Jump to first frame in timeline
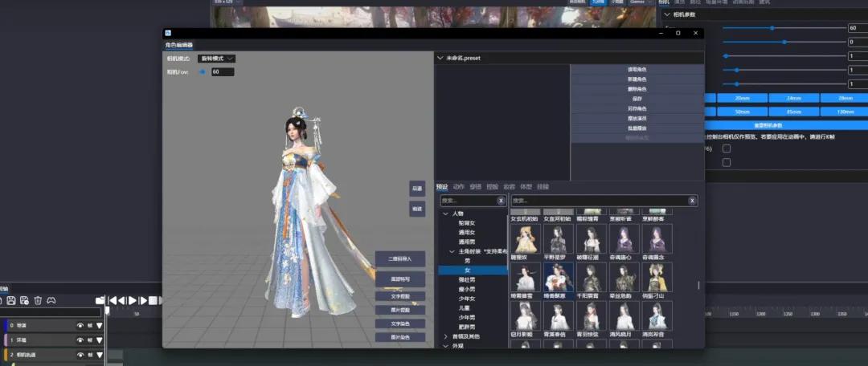868x366 pixels. (x=113, y=300)
